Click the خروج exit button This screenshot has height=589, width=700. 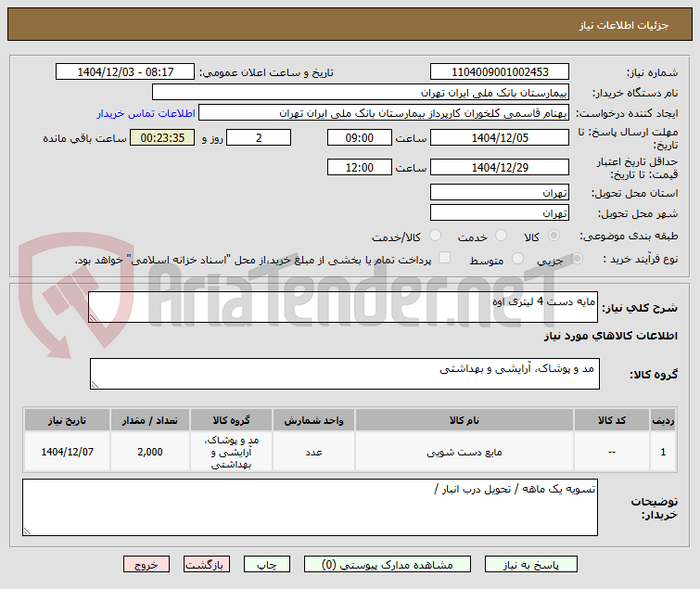(x=146, y=565)
